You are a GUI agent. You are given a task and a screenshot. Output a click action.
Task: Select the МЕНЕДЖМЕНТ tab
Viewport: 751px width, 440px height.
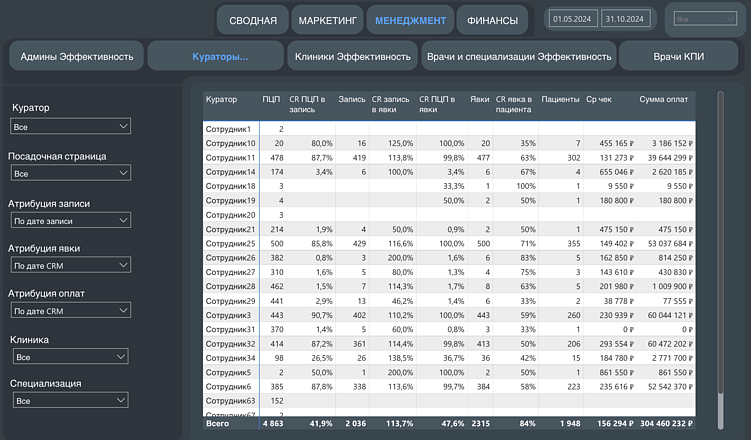coord(410,20)
